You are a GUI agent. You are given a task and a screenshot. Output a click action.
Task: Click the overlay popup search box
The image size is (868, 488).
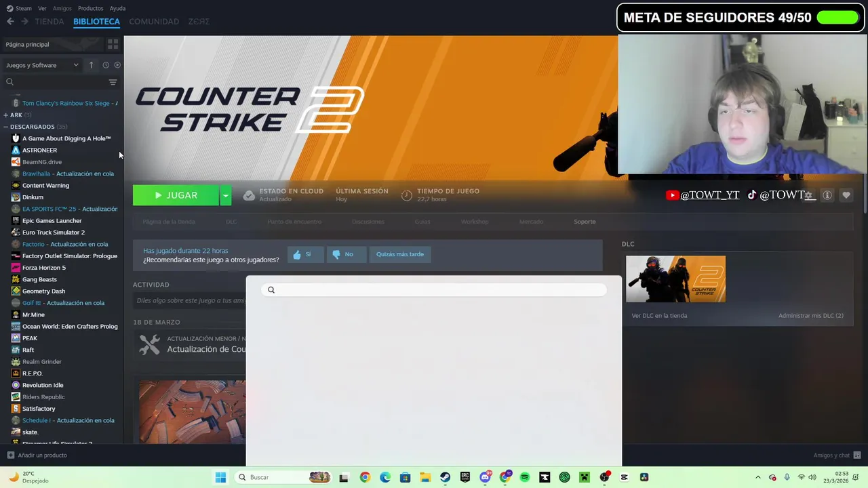434,290
